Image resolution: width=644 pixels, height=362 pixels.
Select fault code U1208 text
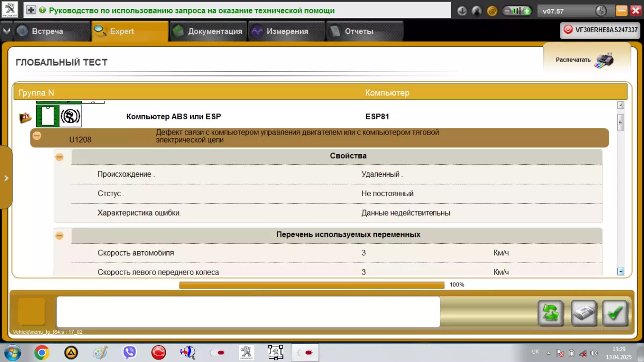pos(80,140)
